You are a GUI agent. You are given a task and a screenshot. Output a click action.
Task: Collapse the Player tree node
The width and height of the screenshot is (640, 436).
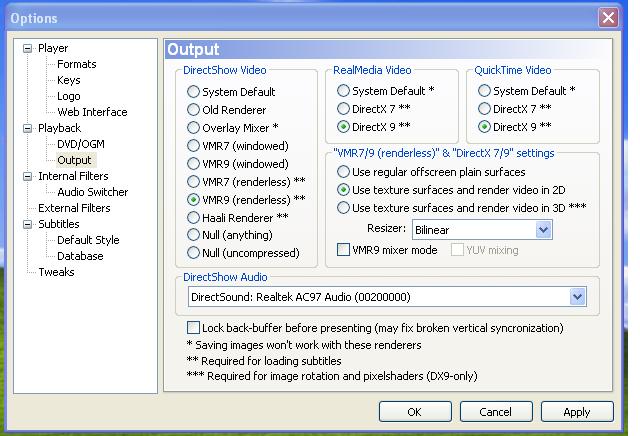tap(27, 49)
